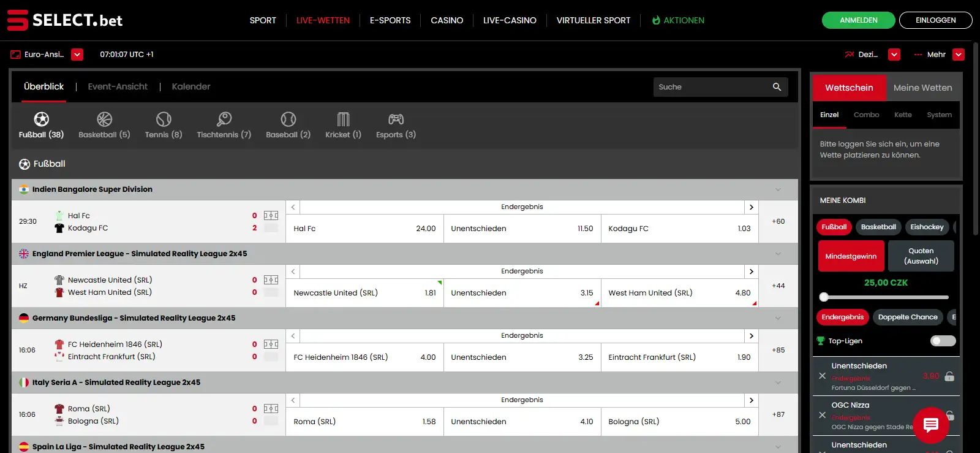The image size is (980, 453).
Task: Open the CASINO menu item
Action: coord(447,20)
